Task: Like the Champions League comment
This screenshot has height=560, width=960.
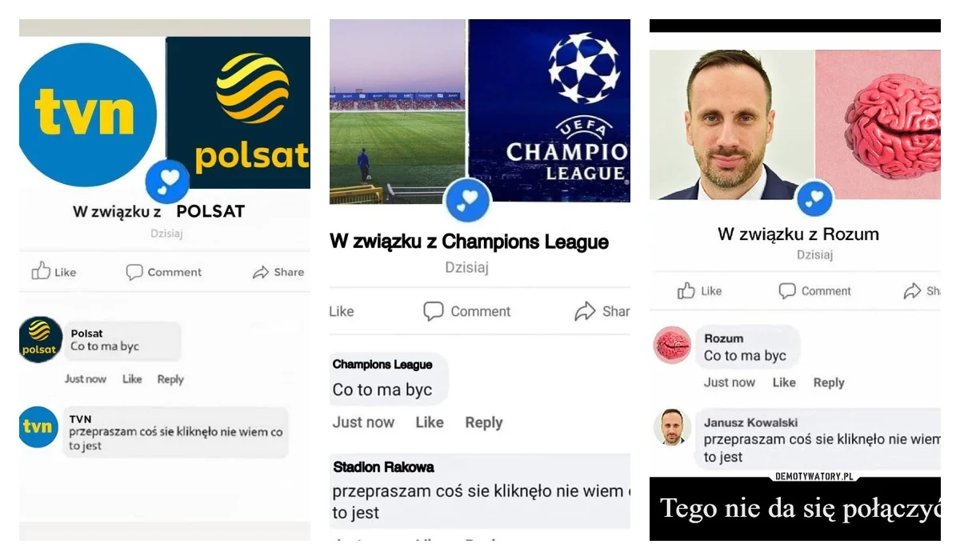Action: pos(430,422)
